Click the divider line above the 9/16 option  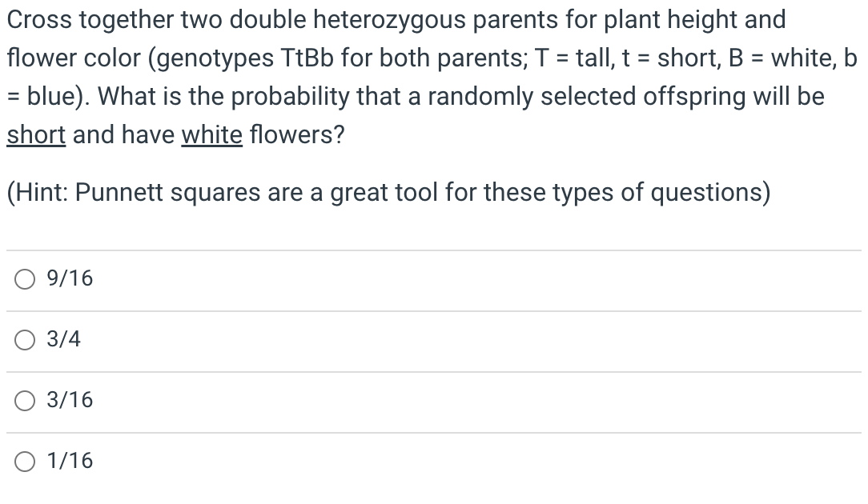pyautogui.click(x=434, y=249)
